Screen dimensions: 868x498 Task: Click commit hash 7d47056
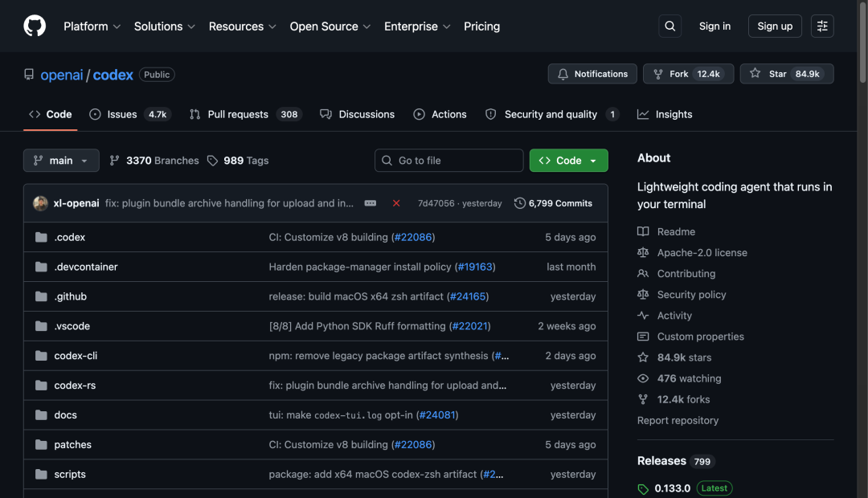coord(436,203)
